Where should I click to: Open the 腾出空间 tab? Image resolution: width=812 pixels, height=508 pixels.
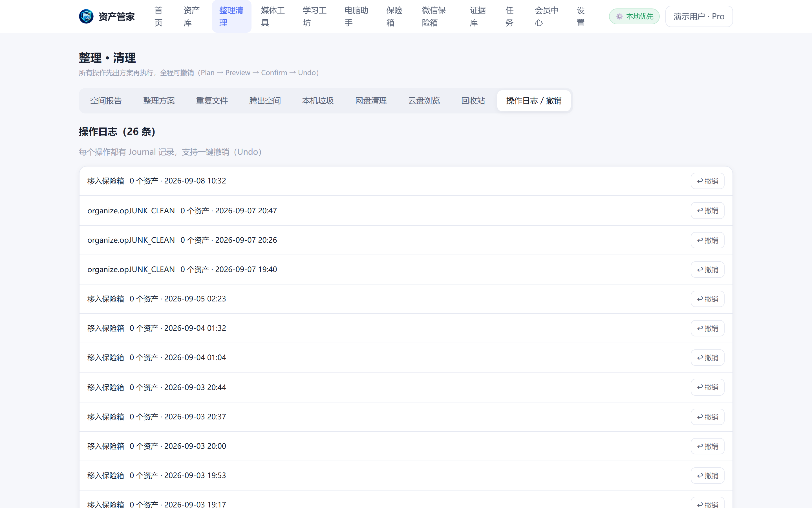(x=265, y=100)
